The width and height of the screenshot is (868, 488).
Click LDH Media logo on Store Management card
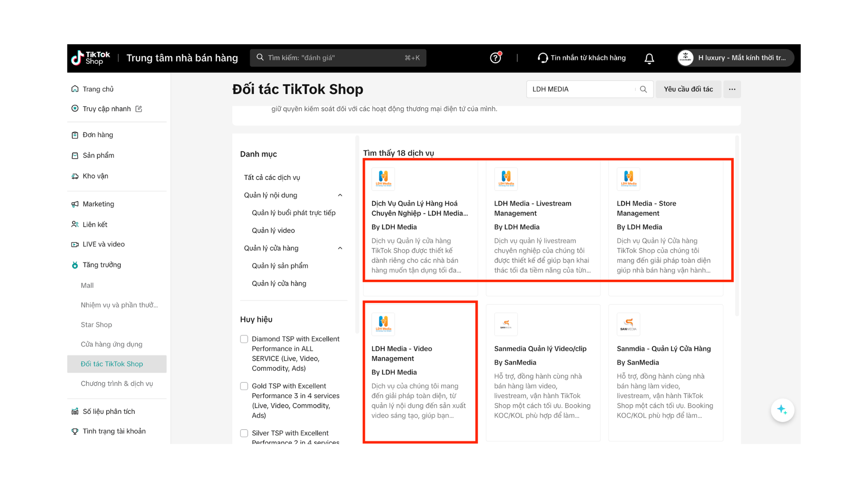point(628,179)
